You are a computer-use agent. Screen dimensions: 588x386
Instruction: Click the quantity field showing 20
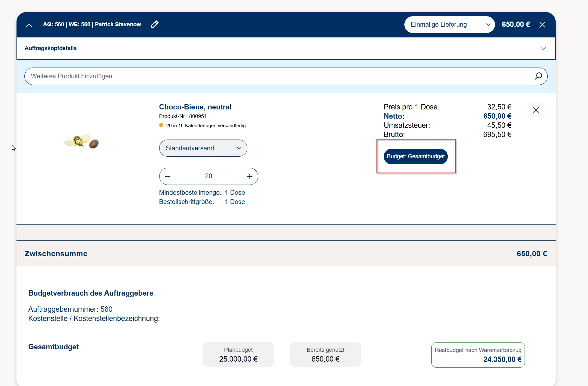[208, 176]
